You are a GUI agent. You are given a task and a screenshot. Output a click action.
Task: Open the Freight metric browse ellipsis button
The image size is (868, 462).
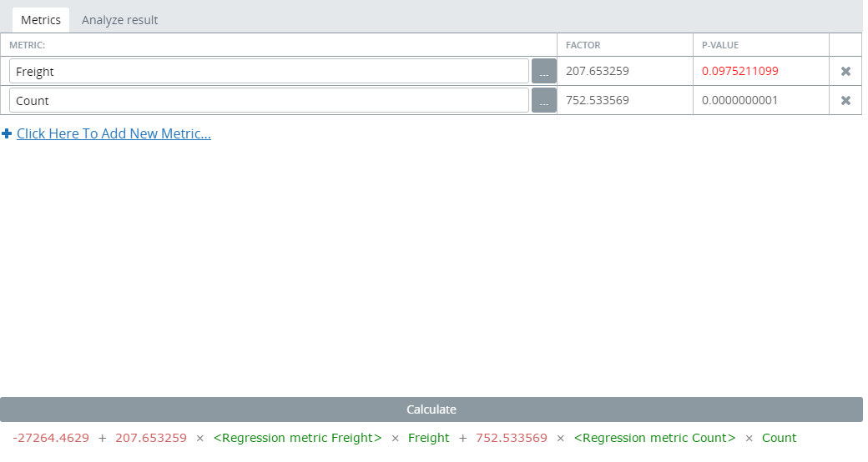pyautogui.click(x=543, y=72)
